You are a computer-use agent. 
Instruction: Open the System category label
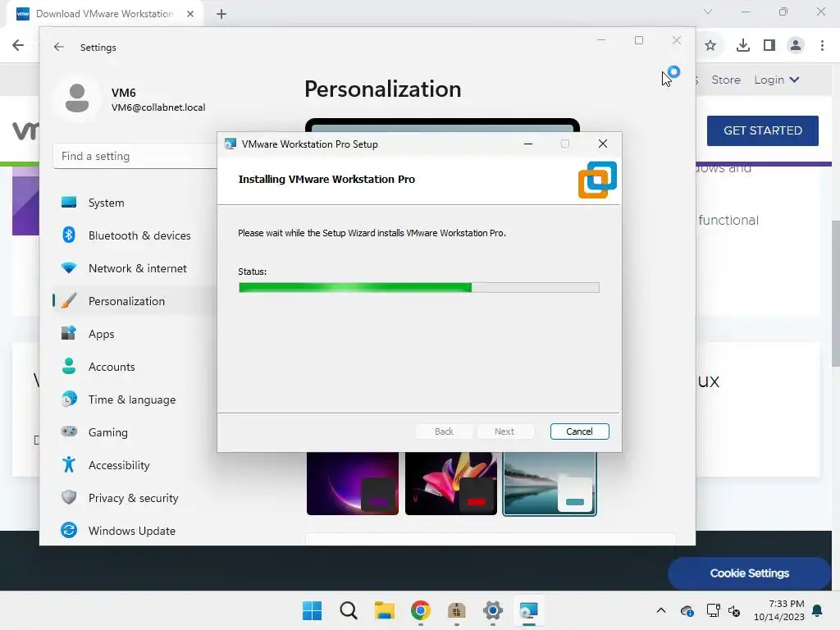[106, 203]
